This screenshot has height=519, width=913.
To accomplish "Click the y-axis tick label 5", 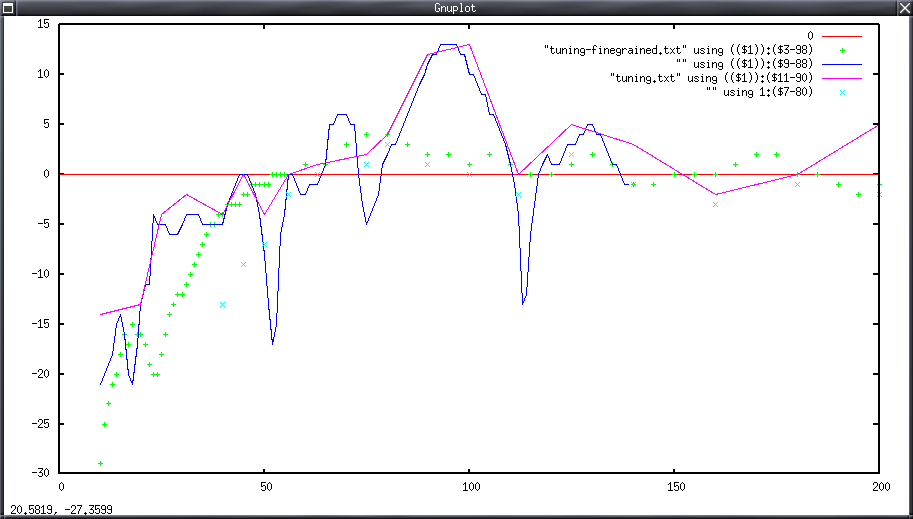I will pos(47,124).
